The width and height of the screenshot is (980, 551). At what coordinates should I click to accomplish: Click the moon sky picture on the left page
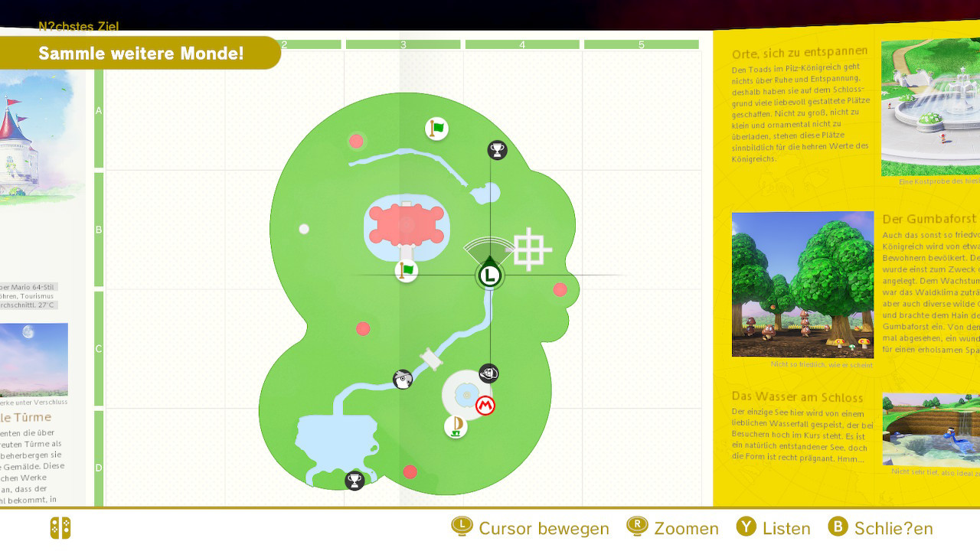tap(34, 359)
